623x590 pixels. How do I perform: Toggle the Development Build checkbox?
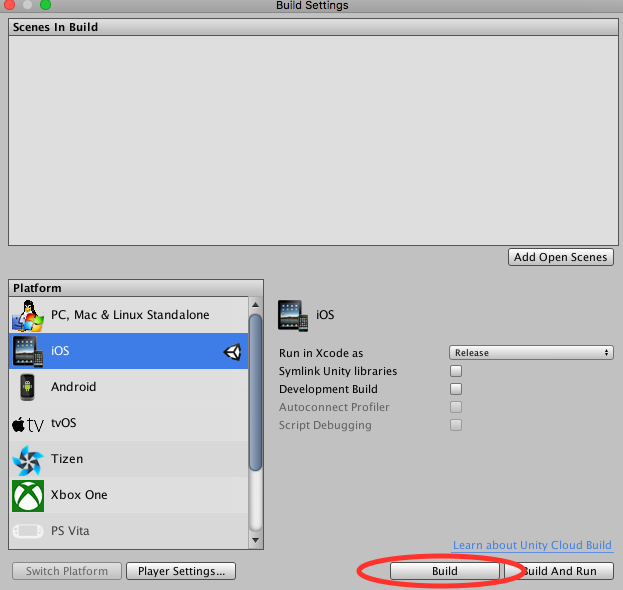(456, 389)
